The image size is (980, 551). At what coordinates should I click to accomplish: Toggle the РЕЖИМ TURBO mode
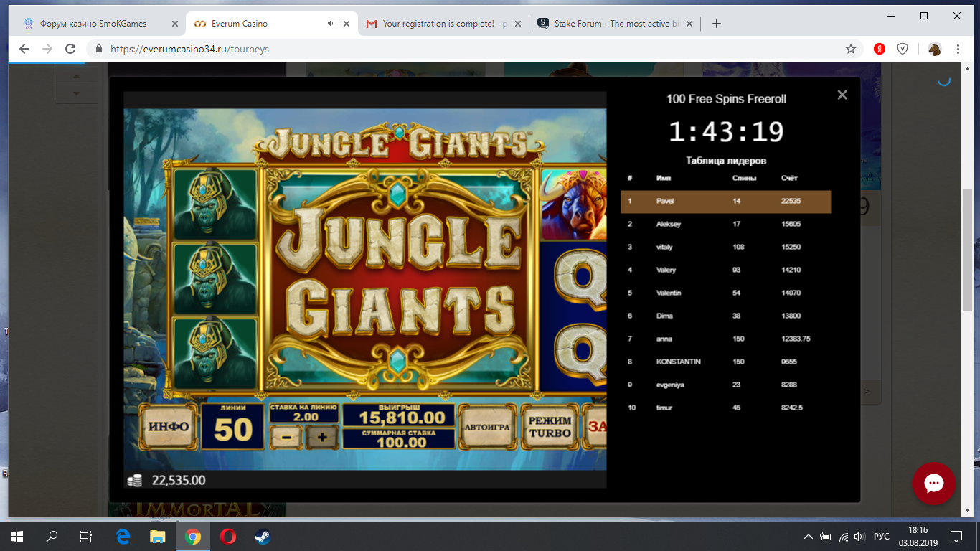coord(550,426)
